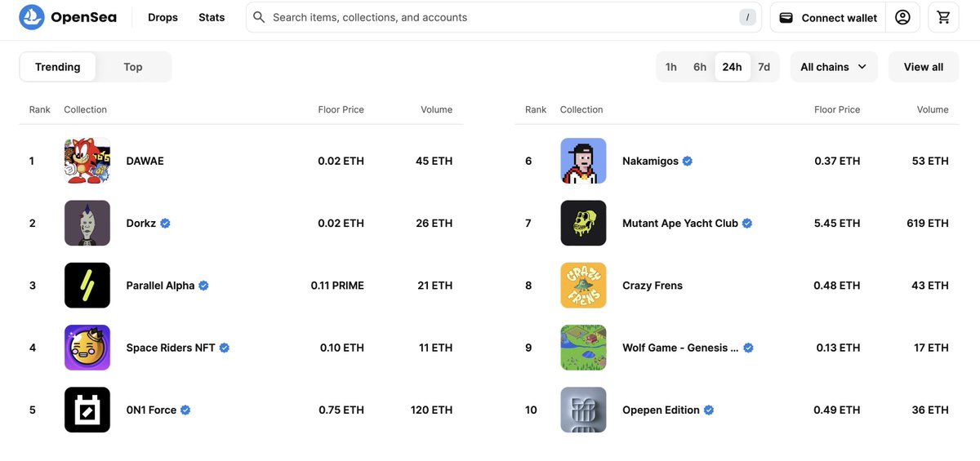This screenshot has height=461, width=980.
Task: Click the Crazy Frens collection image
Action: (x=583, y=286)
